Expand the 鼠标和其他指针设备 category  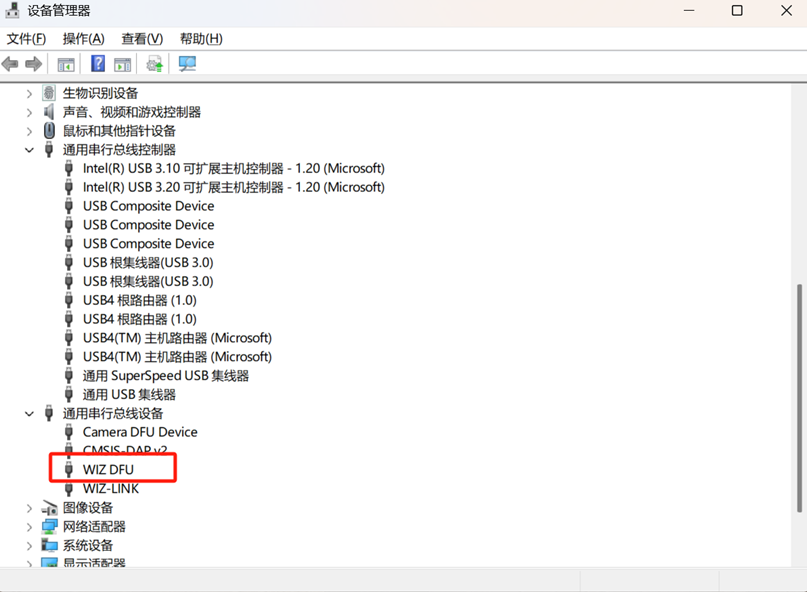(x=30, y=131)
